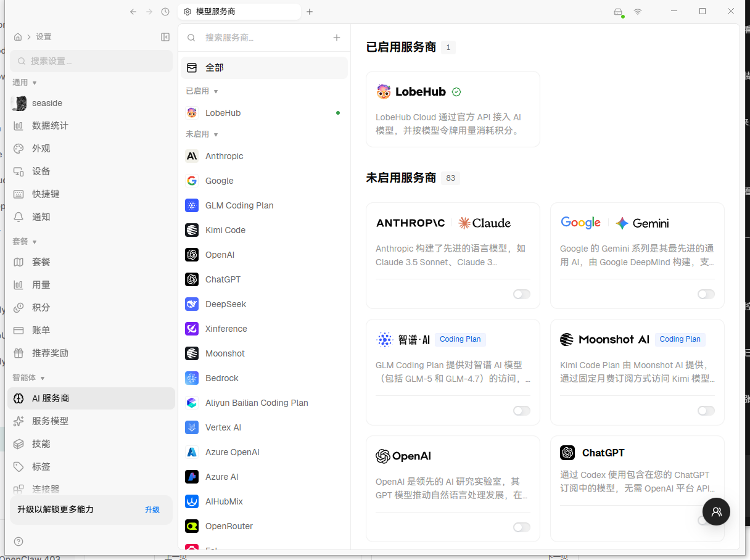Focus the 搜索设置 search field
This screenshot has height=560, width=750.
tap(91, 61)
